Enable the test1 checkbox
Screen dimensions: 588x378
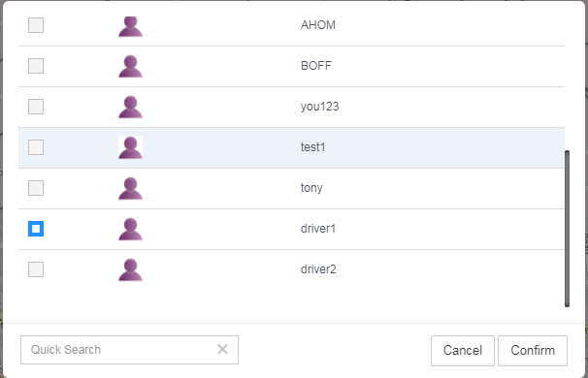coord(36,147)
